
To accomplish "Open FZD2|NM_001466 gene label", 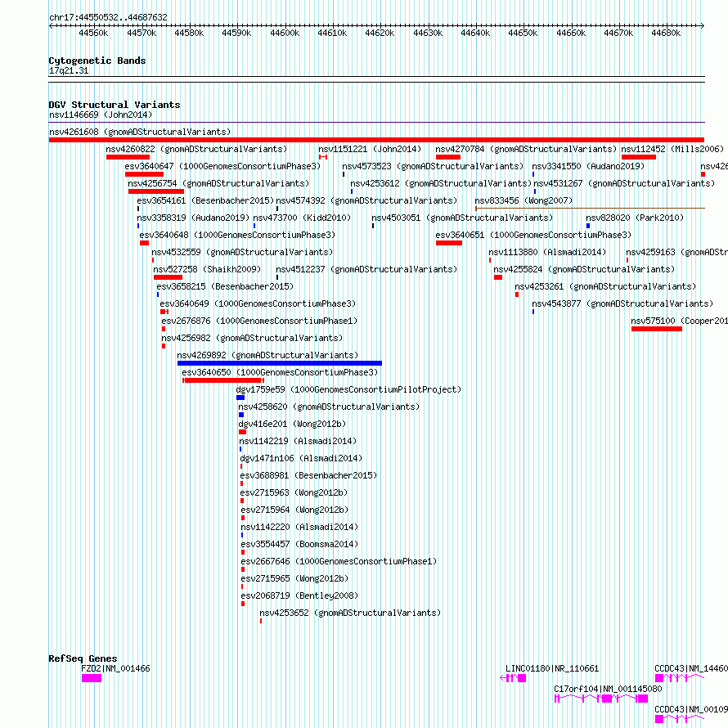I will (115, 668).
